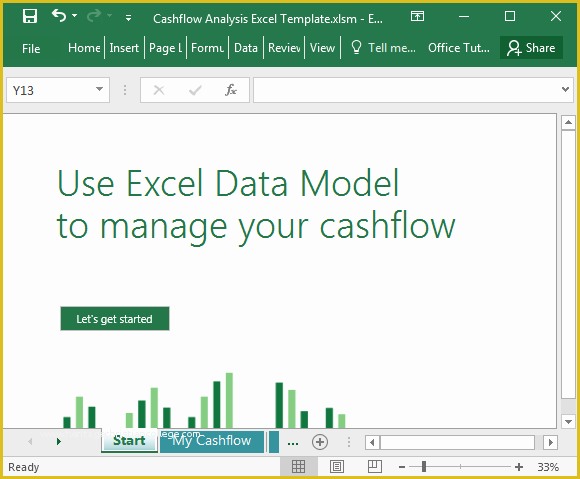This screenshot has height=479, width=580.
Task: Click previous sheet navigation arrow
Action: 30,441
